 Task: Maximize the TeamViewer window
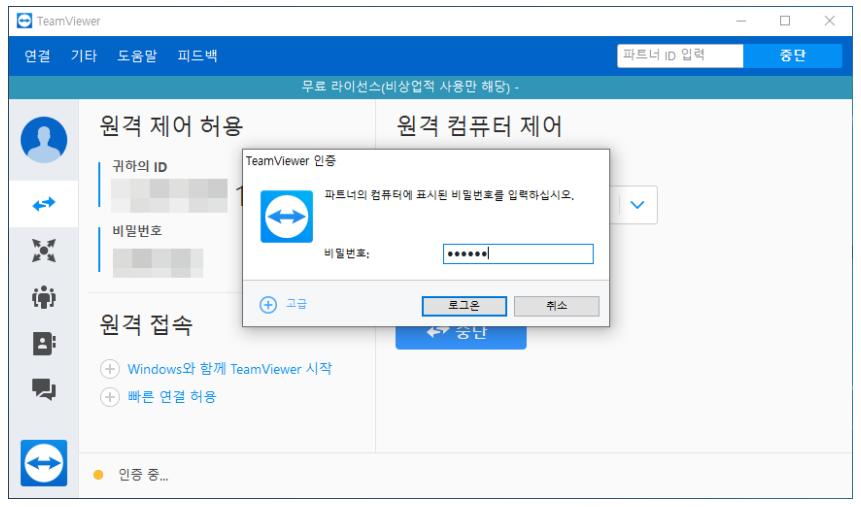tap(785, 21)
